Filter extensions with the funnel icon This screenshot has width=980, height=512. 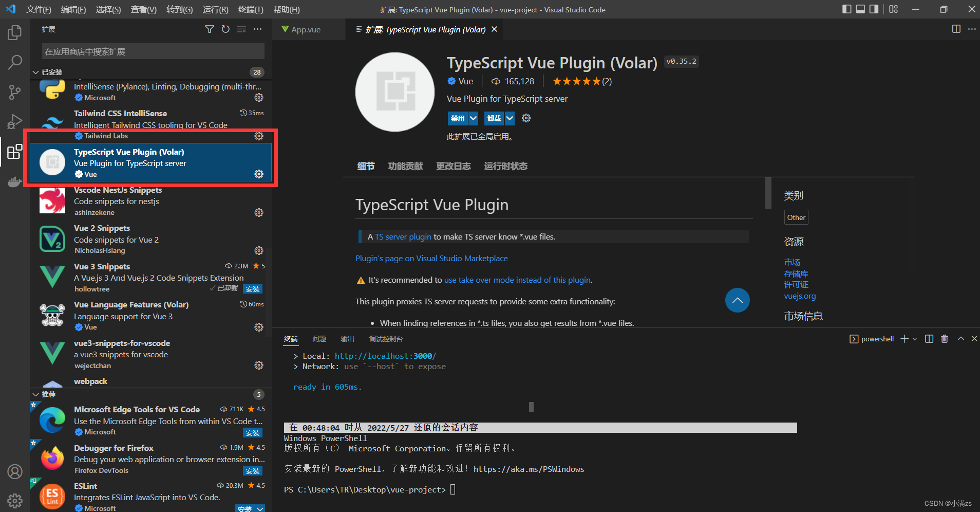[210, 29]
